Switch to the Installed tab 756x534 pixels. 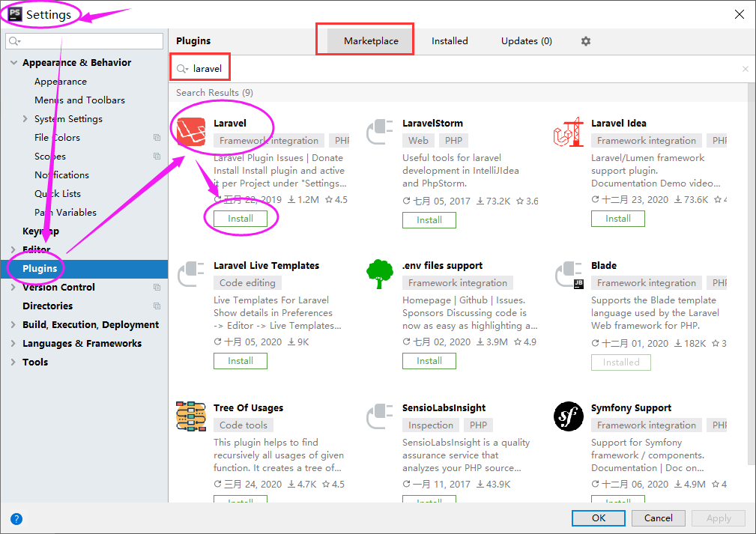[x=450, y=41]
